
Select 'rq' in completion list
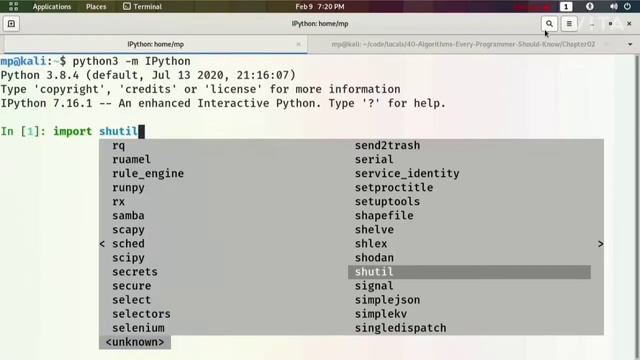click(x=118, y=146)
